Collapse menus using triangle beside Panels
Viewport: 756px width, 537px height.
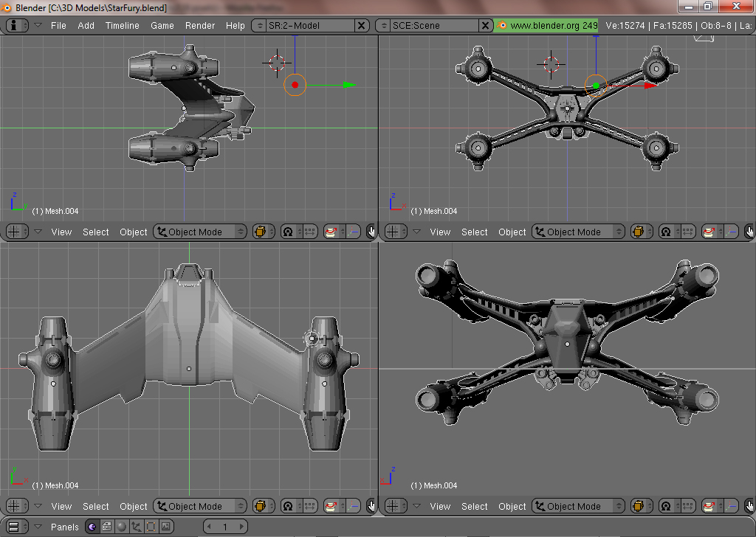pos(38,527)
